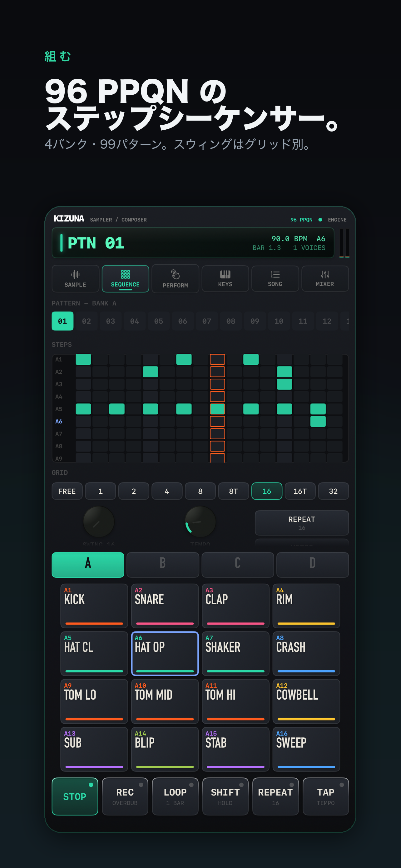Viewport: 401px width, 868px height.
Task: Trigger the A13 SUB pad
Action: pyautogui.click(x=94, y=749)
